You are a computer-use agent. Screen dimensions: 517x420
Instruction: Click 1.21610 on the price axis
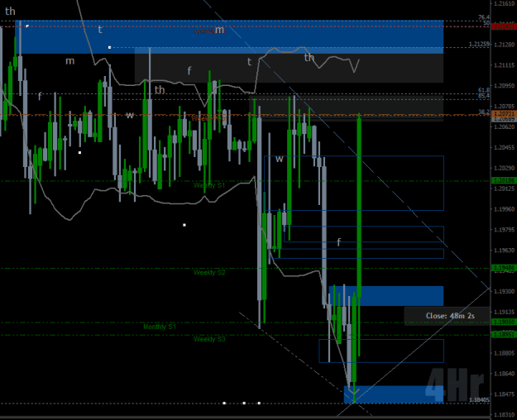[x=505, y=3]
